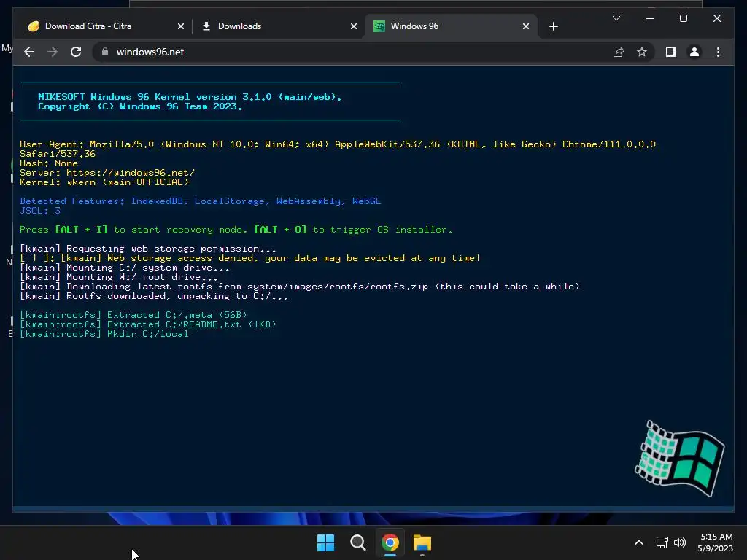Toggle the Chrome side panel
Screen dimensions: 747x560
[x=671, y=52]
